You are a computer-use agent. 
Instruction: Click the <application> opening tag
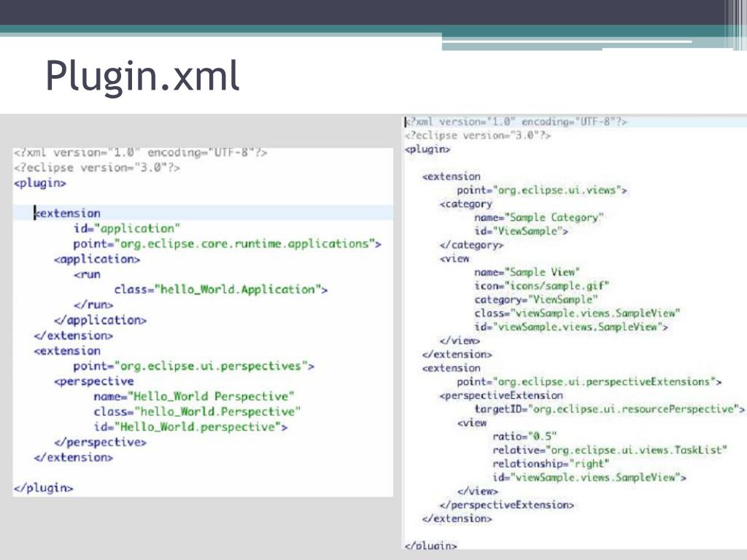coord(97,259)
